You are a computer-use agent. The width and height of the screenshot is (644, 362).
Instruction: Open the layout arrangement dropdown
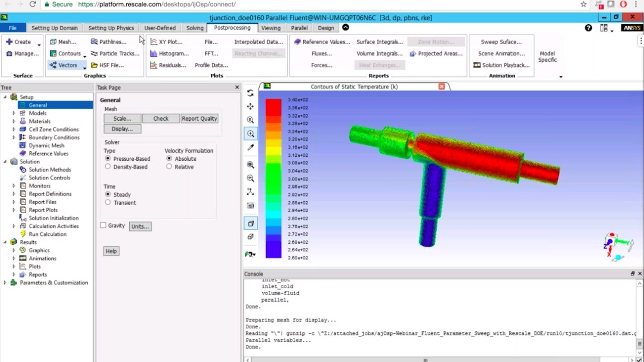[606, 28]
